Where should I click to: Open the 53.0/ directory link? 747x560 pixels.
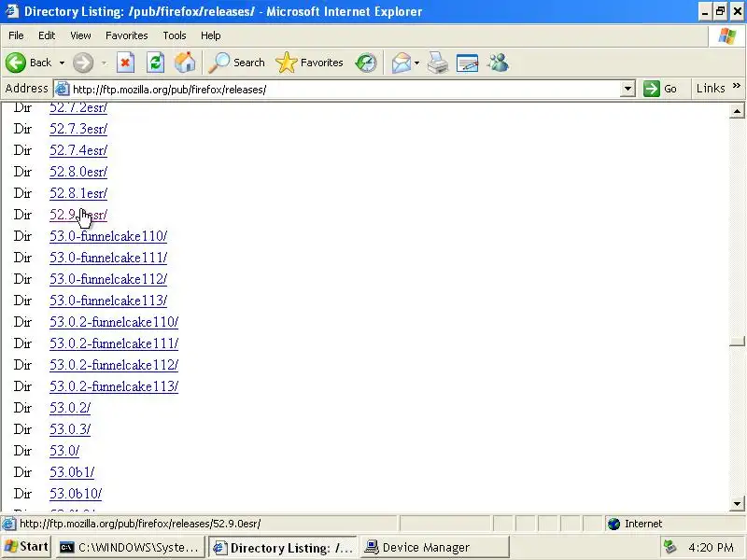pos(64,451)
